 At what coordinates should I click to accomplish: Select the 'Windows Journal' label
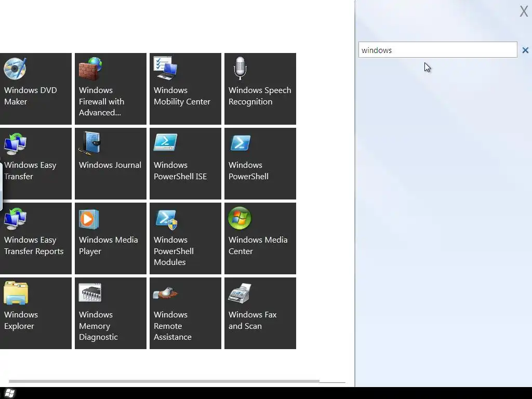pyautogui.click(x=110, y=165)
